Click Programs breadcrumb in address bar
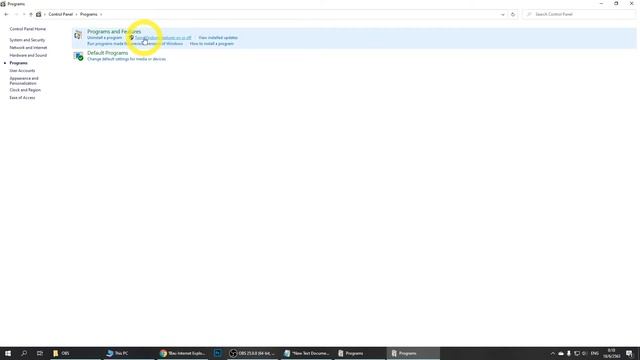This screenshot has width=640, height=360. 89,14
